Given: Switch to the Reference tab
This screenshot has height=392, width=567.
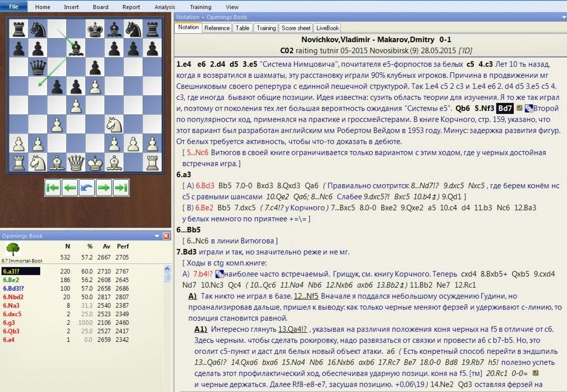Looking at the screenshot, I should point(216,28).
